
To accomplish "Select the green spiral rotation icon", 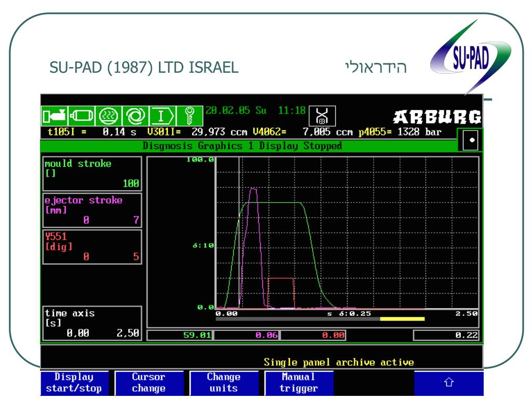I will [x=136, y=116].
